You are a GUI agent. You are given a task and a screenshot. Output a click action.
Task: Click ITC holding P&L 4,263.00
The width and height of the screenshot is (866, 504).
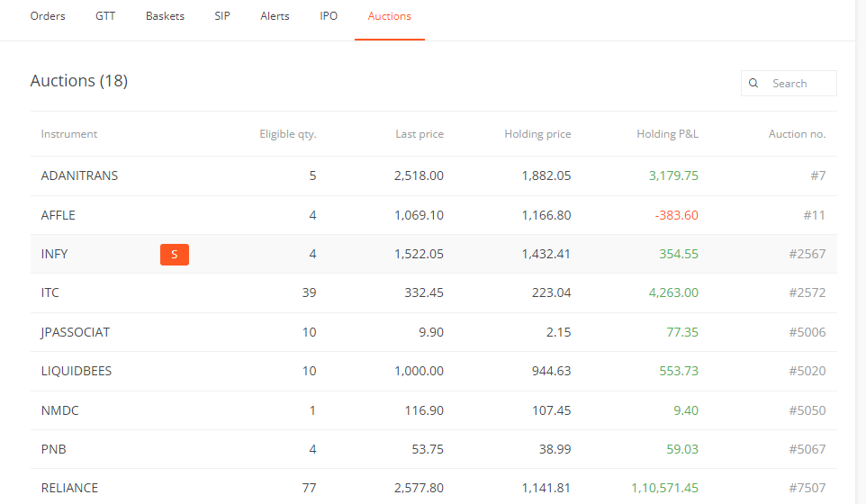pos(673,292)
